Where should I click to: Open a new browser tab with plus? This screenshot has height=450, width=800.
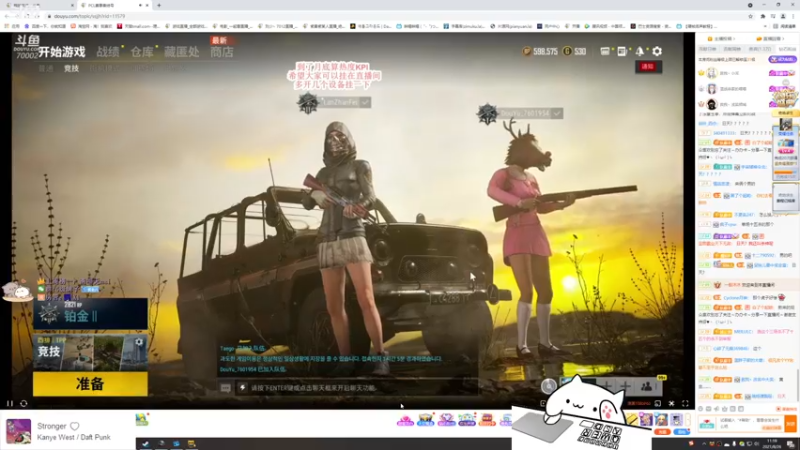(159, 5)
